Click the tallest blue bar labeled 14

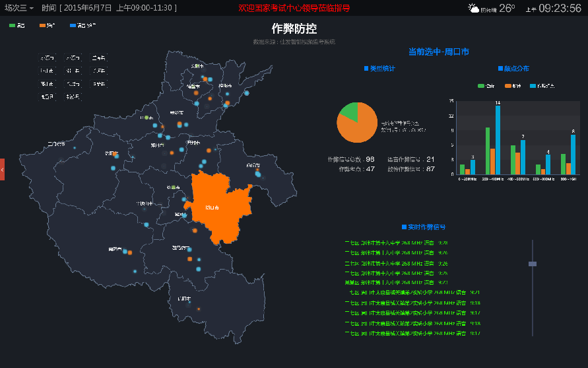pyautogui.click(x=498, y=140)
